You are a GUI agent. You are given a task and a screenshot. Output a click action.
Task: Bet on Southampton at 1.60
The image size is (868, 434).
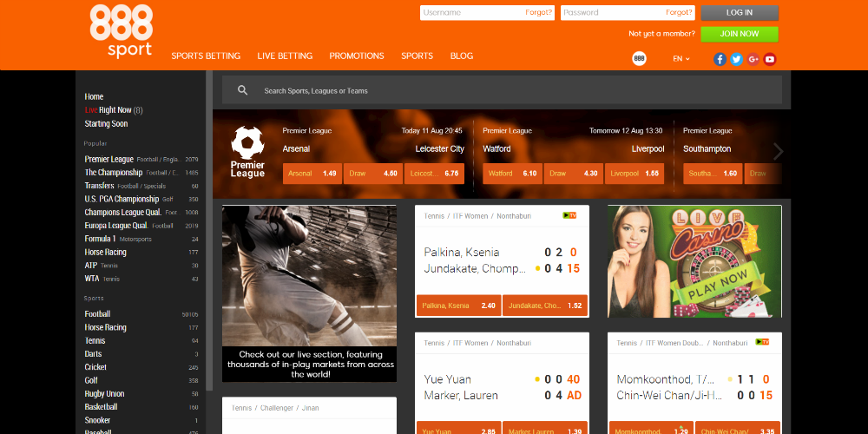click(713, 174)
